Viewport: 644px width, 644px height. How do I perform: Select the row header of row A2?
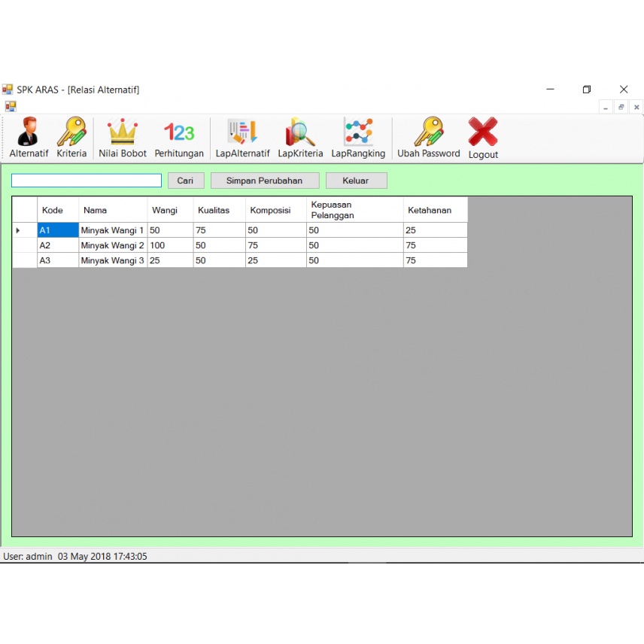click(25, 245)
